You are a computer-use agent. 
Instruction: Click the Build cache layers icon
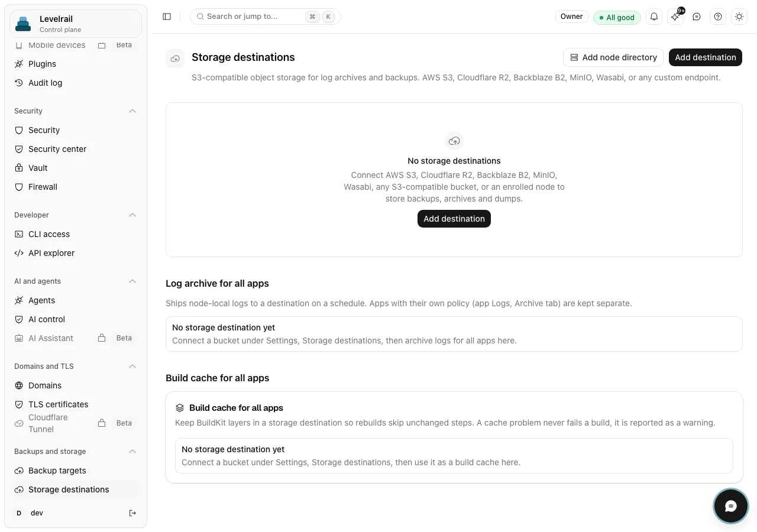pyautogui.click(x=180, y=408)
